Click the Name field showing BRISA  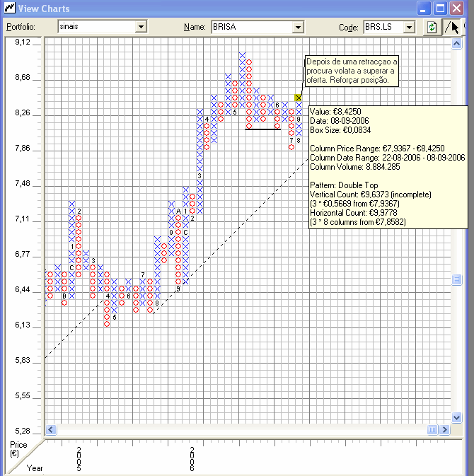coord(258,28)
